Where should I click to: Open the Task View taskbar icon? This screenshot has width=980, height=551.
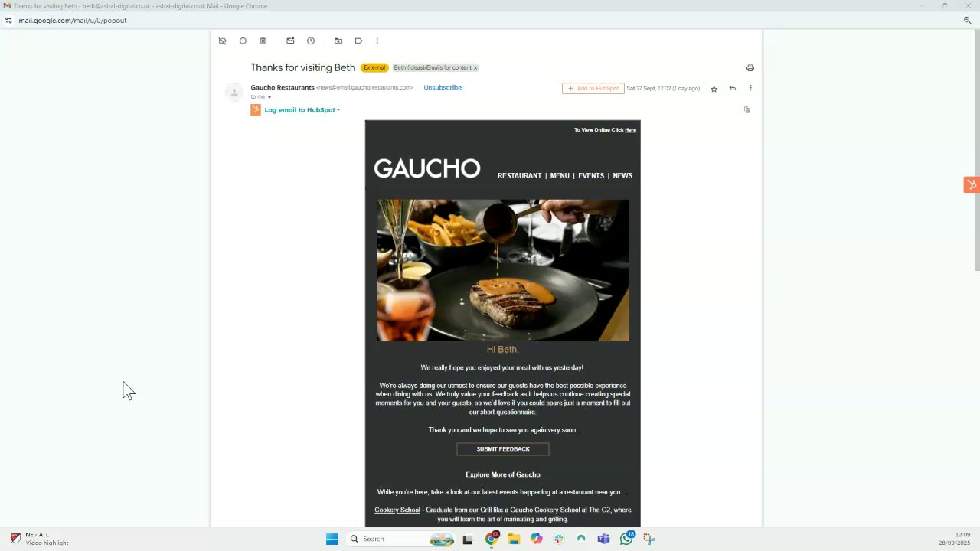point(468,539)
